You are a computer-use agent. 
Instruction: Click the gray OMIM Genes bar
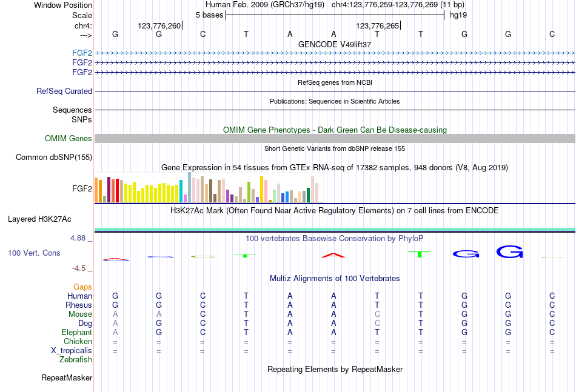click(x=335, y=138)
